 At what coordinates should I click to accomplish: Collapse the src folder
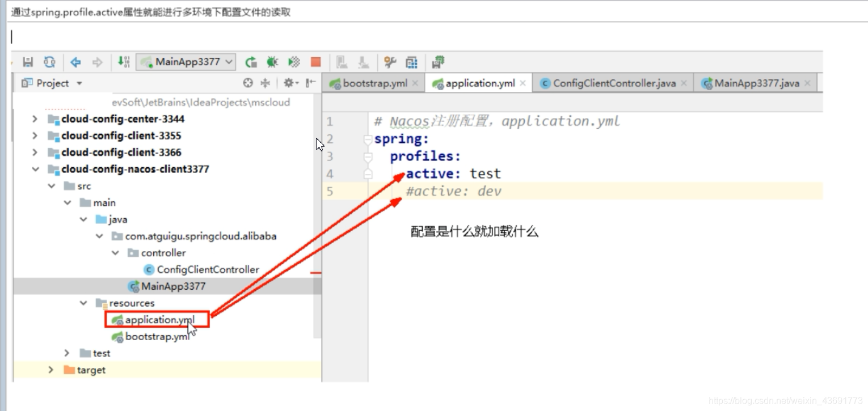click(52, 186)
